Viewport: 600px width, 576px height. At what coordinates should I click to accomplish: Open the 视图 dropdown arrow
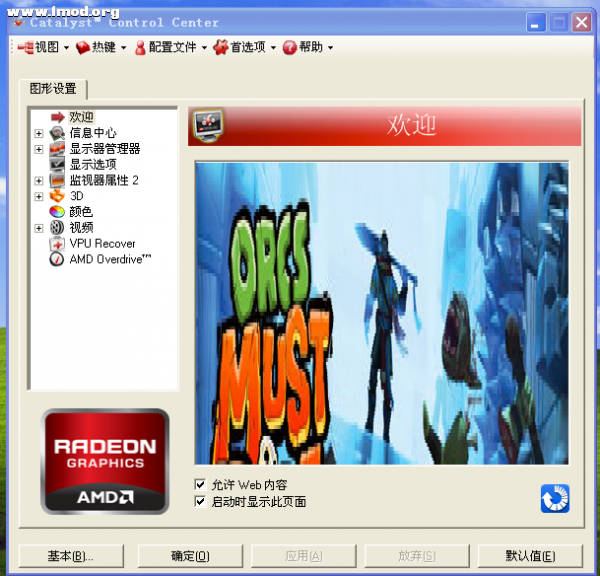tap(66, 48)
